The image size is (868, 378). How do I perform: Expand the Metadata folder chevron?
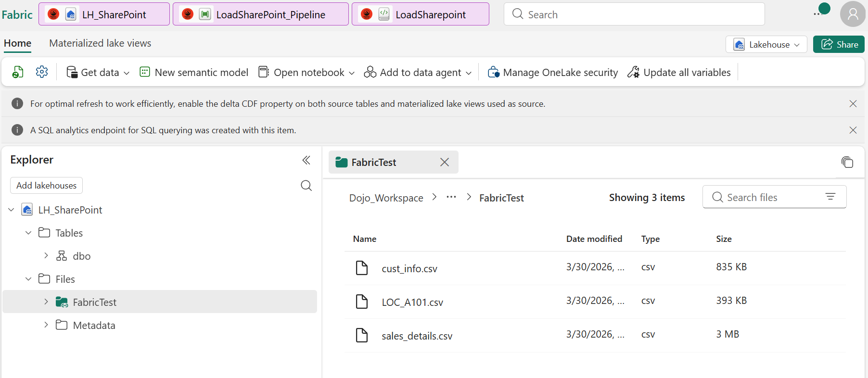coord(46,325)
